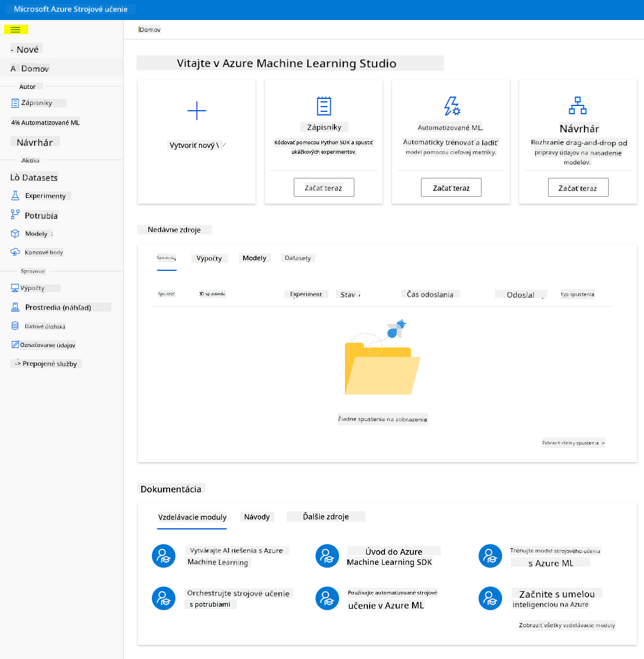
Task: Click icon beside Vytvárajte AI riešenia module
Action: click(x=164, y=555)
